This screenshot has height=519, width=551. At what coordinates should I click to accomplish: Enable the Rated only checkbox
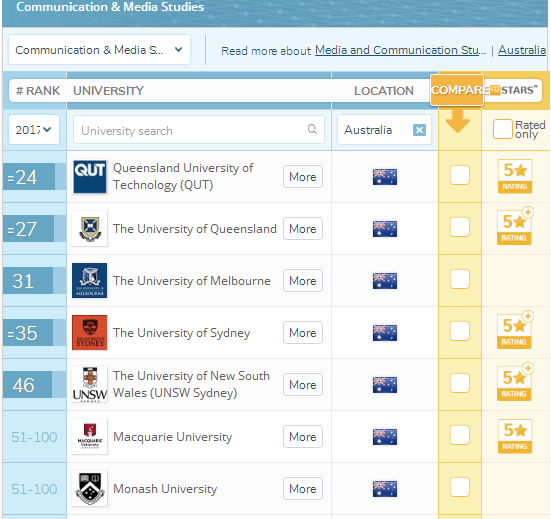pyautogui.click(x=503, y=129)
